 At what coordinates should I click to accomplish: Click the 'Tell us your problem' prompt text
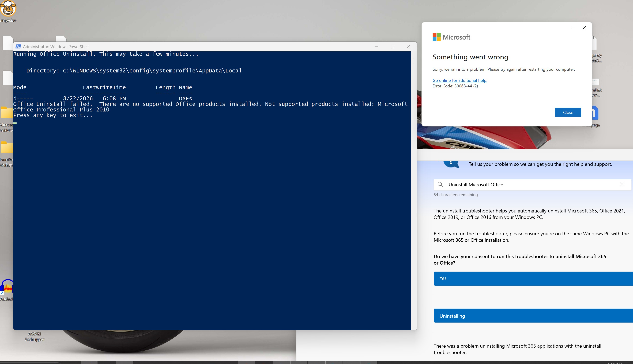tap(540, 164)
